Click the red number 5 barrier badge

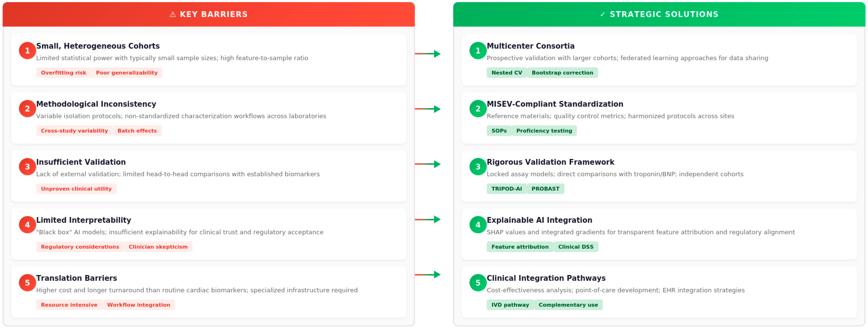click(27, 282)
